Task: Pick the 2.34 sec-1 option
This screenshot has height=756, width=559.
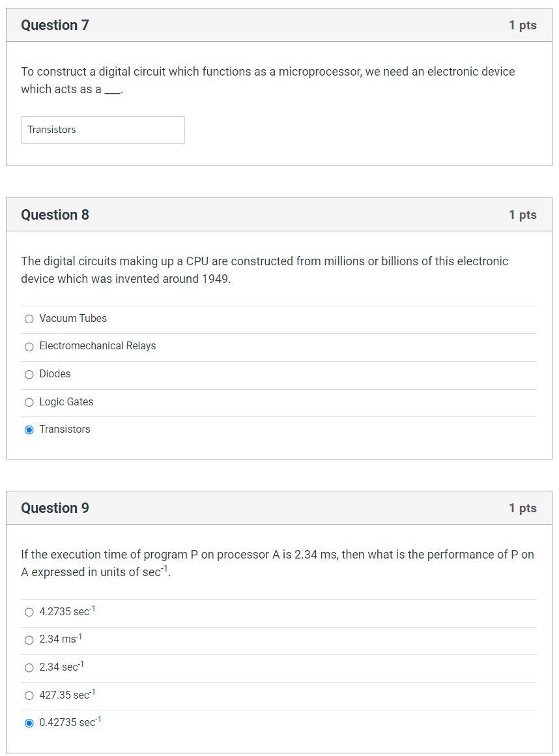Action: coord(29,667)
